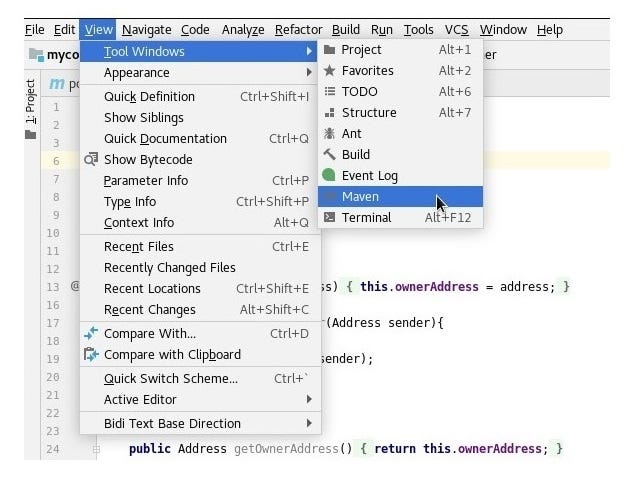Click the Terminal icon in submenu
Viewport: 634px width, 484px height.
coord(330,218)
